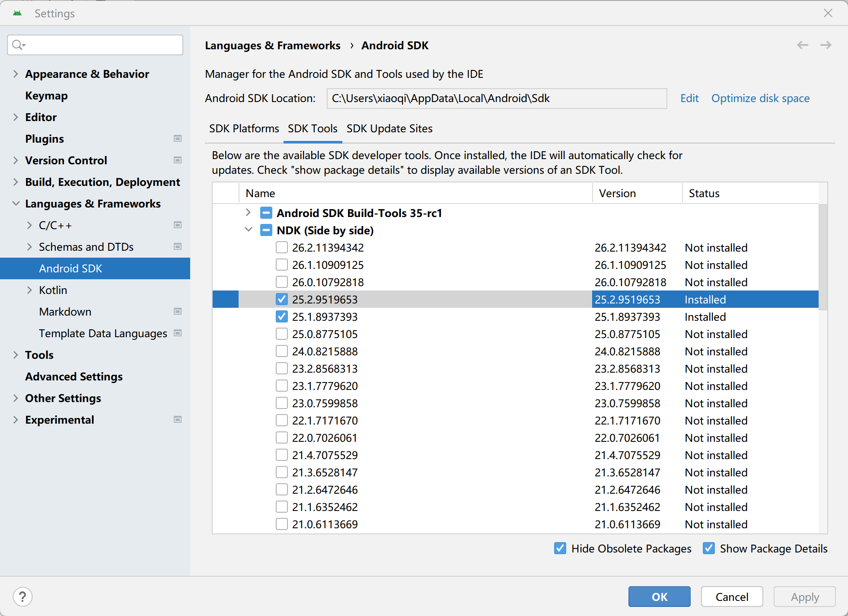
Task: Click the help question mark button
Action: 22,597
